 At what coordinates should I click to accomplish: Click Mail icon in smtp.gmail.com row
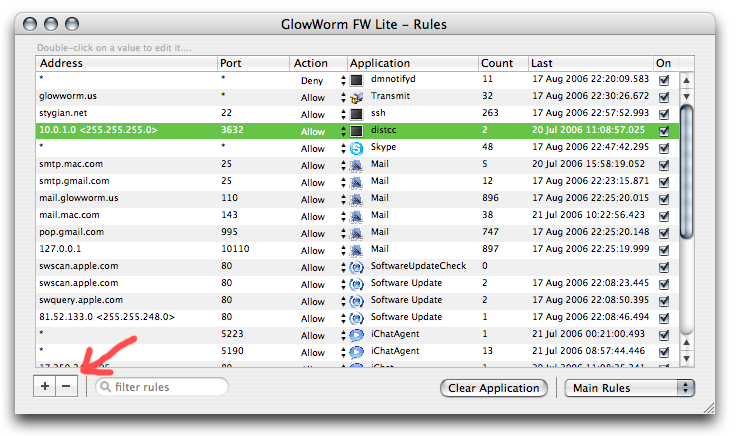click(357, 182)
